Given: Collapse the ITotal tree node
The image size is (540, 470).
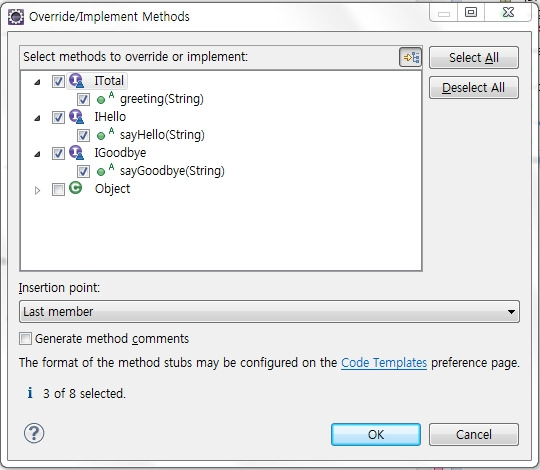Looking at the screenshot, I should pyautogui.click(x=37, y=82).
